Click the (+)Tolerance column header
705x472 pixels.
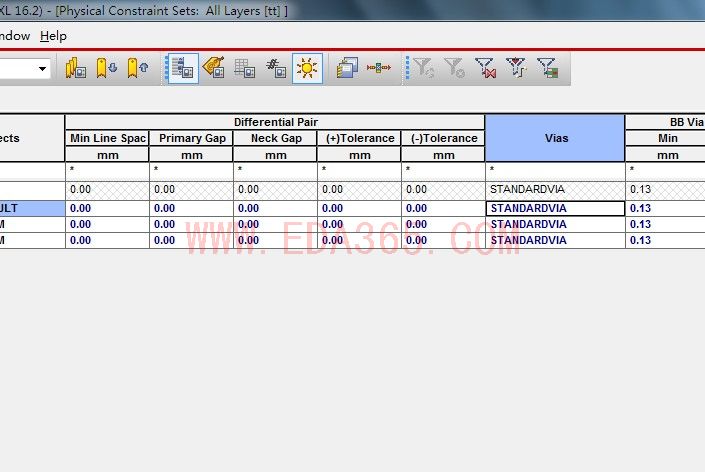[359, 138]
